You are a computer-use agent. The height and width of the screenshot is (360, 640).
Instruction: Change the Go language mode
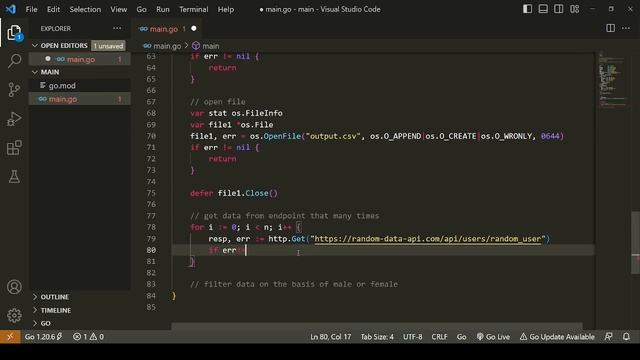[x=461, y=337]
